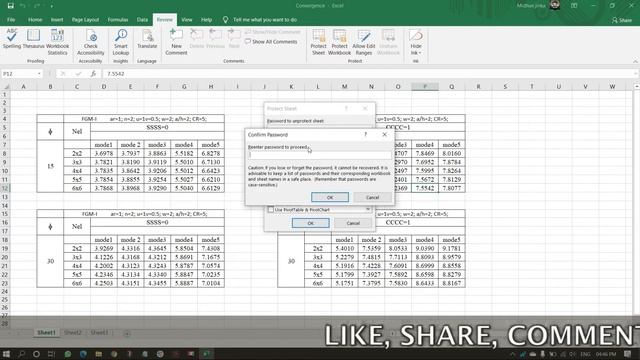Open the Name Box dropdown
The image size is (640, 360).
tap(39, 74)
